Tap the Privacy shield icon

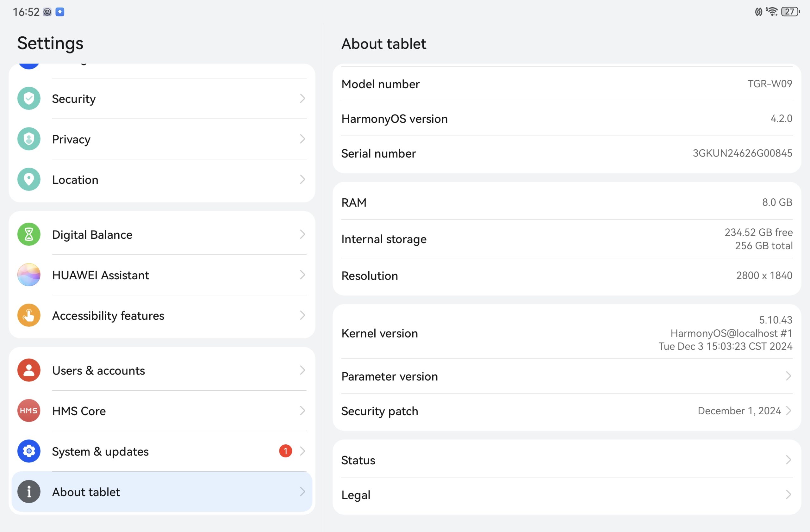29,139
